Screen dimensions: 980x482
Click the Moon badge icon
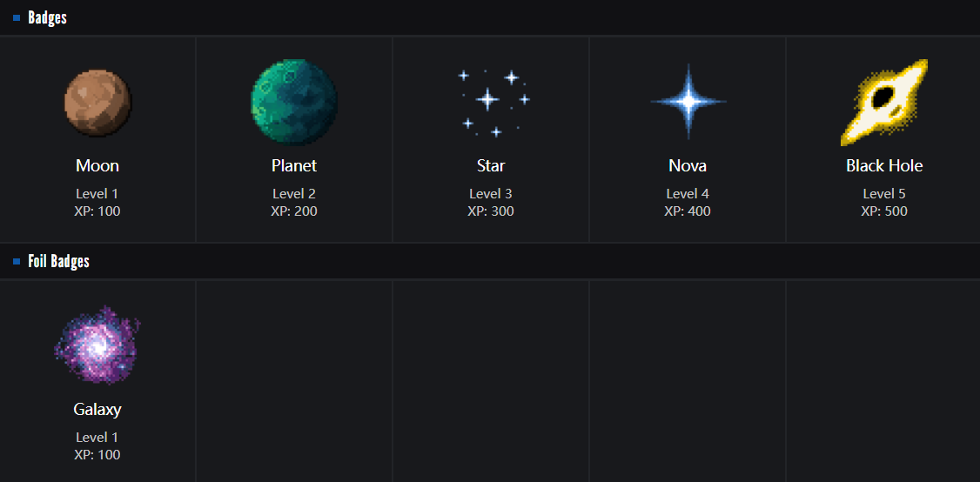pyautogui.click(x=97, y=103)
